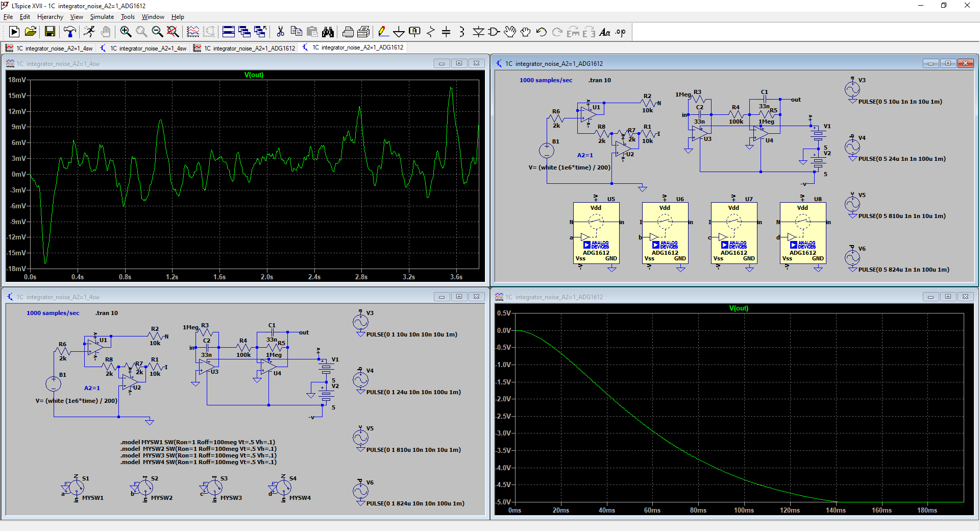The height and width of the screenshot is (531, 980).
Task: Click the Run simulation icon
Action: tap(89, 32)
